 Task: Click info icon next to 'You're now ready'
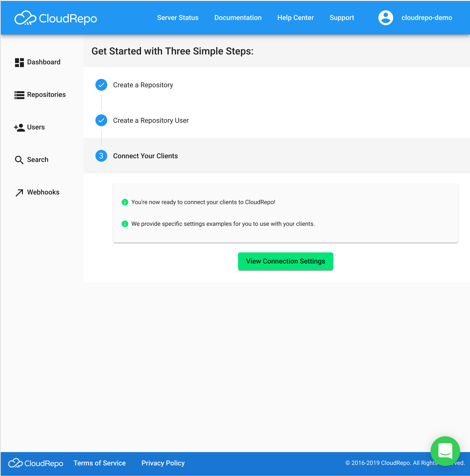click(125, 202)
